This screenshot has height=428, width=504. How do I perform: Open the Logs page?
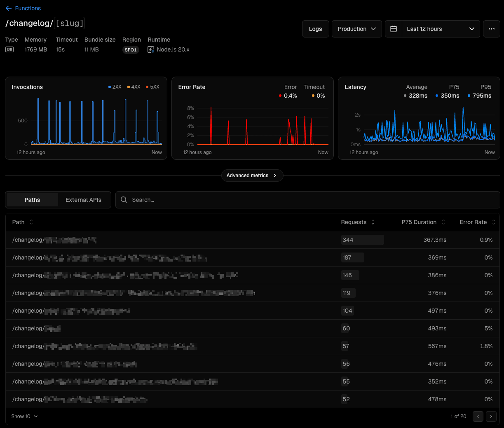point(315,29)
